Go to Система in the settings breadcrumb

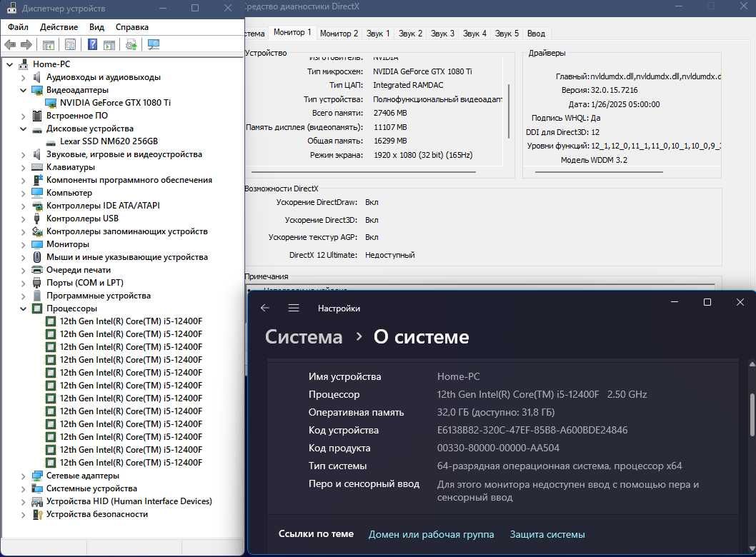tap(304, 337)
